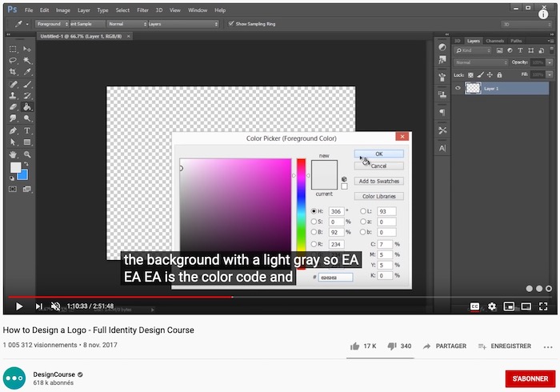Select the Rectangle shape tool
This screenshot has width=560, height=392.
tap(27, 142)
